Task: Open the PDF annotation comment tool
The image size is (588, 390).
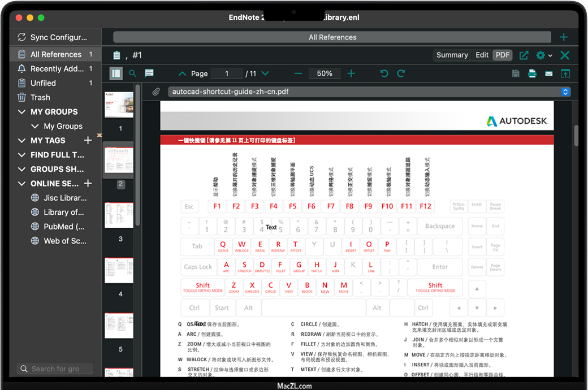Action: [149, 73]
